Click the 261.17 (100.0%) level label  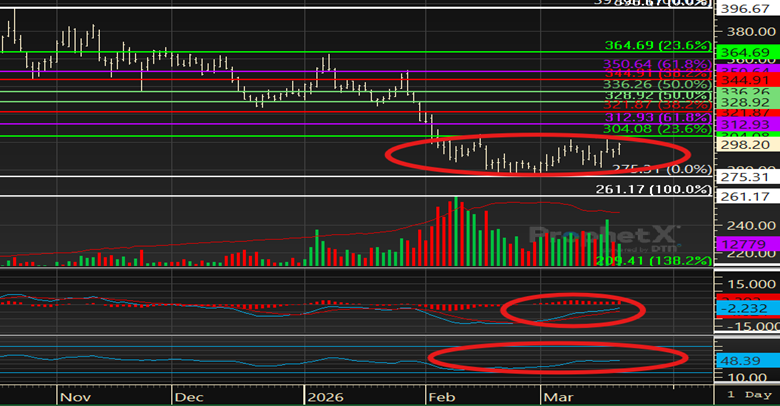click(654, 190)
